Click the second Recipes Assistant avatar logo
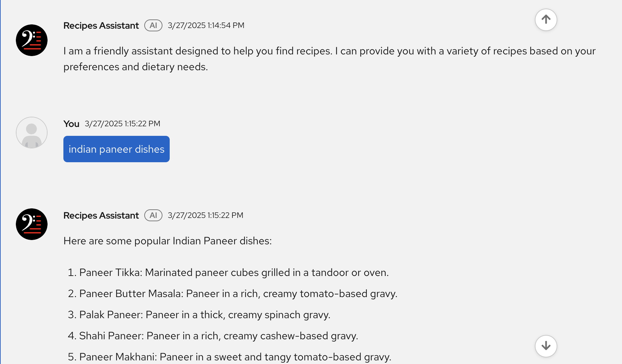 click(x=32, y=224)
